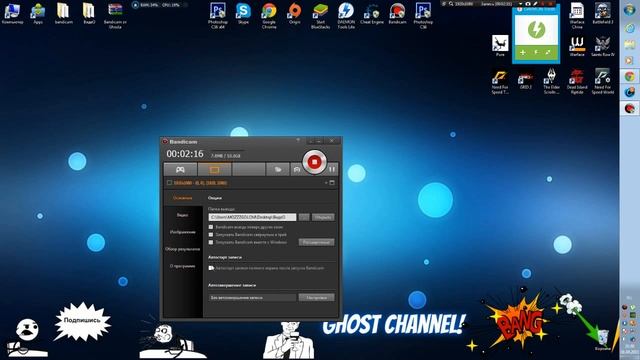Toggle autostart fullscreen recording checkbox

pos(211,268)
